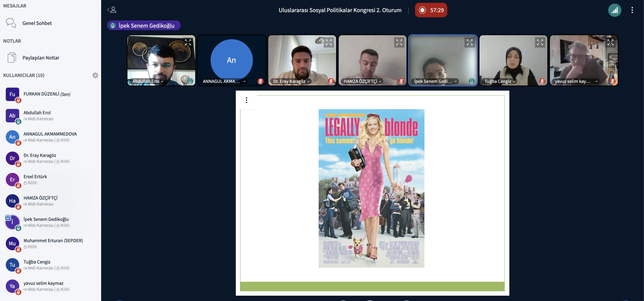Click the MESAJLAR section header
644x301 pixels.
(x=15, y=6)
